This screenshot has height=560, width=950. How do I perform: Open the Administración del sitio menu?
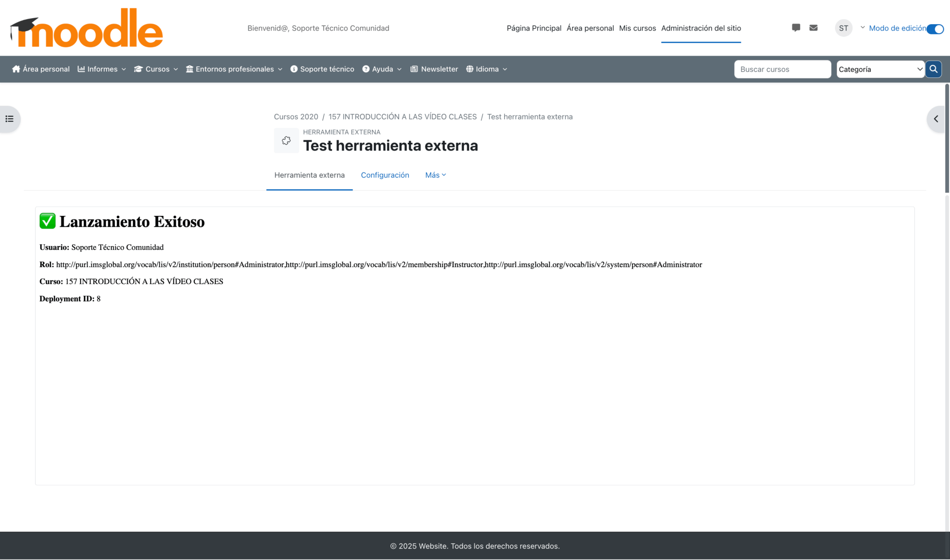point(701,28)
